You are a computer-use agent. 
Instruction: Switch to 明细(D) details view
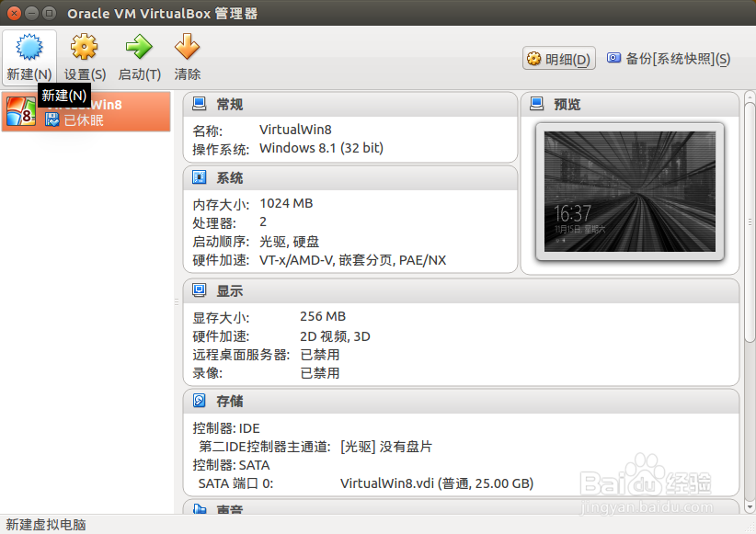tap(559, 59)
